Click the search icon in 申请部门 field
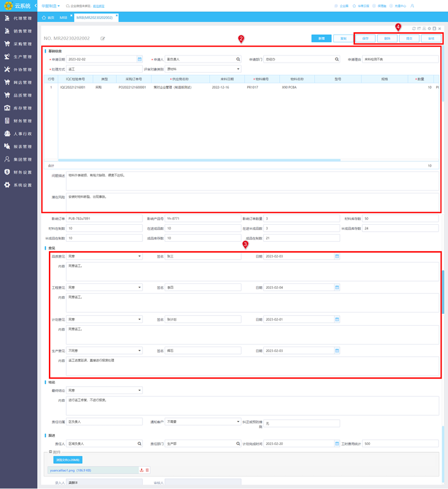Screen dimensions: 448x489 [x=337, y=59]
